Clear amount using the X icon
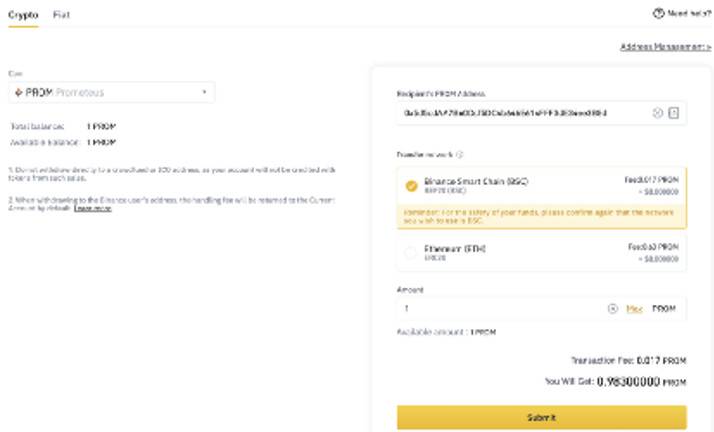The image size is (714, 432). coord(612,309)
